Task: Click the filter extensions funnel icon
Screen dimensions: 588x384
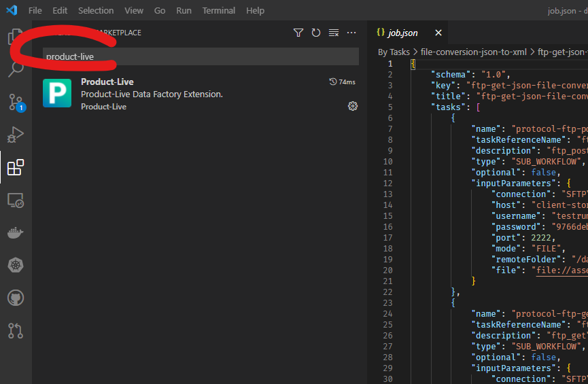Action: [298, 33]
